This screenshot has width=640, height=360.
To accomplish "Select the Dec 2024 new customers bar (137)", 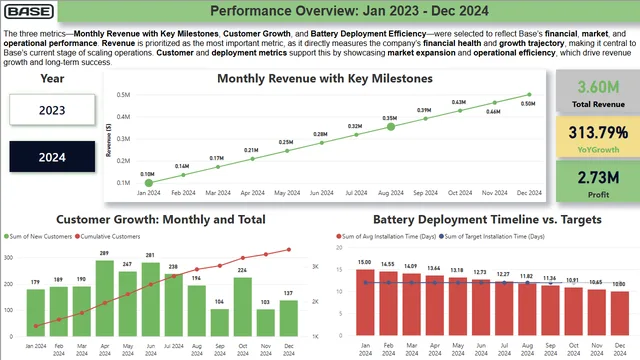I will (289, 318).
